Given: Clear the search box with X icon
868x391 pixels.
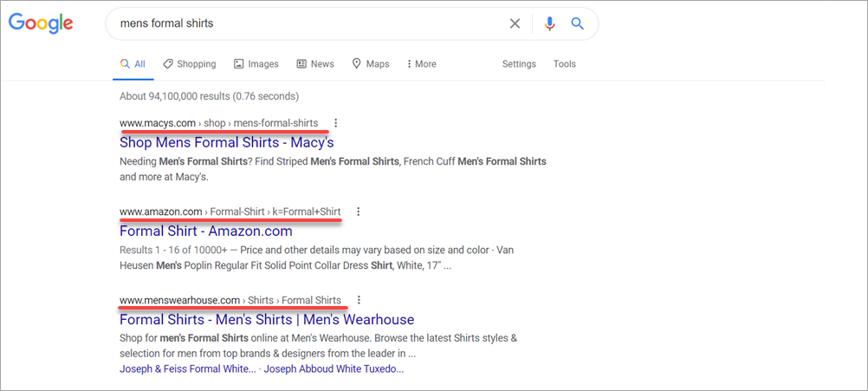Looking at the screenshot, I should (x=515, y=23).
